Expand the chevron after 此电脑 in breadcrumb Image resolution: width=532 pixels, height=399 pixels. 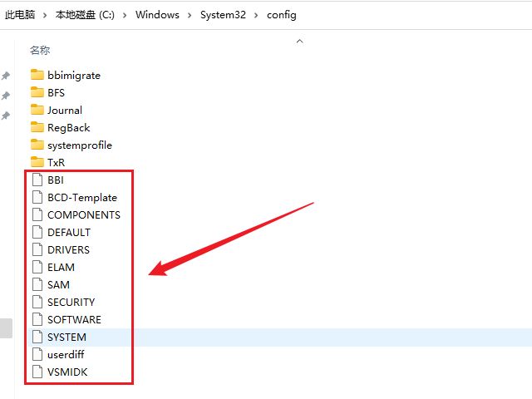click(45, 15)
